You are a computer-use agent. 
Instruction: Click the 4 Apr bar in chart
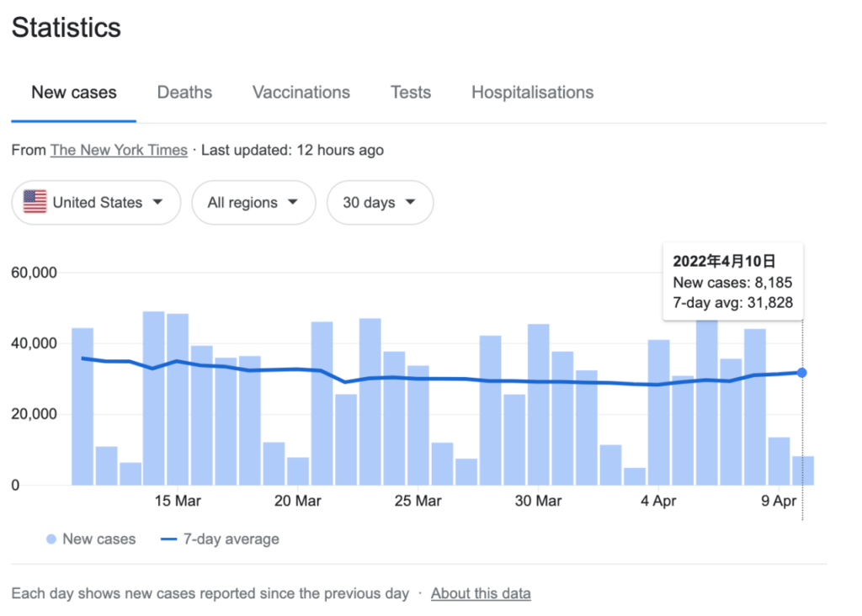(659, 412)
